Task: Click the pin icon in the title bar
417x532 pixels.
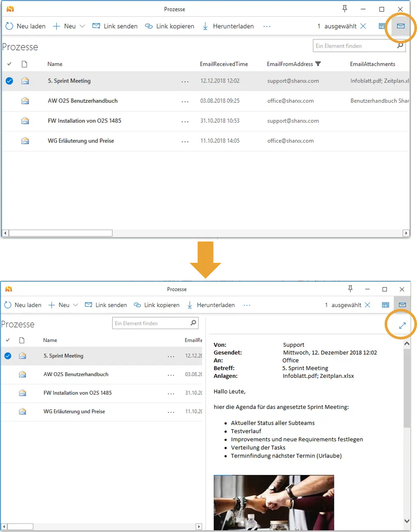Action: 345,9
